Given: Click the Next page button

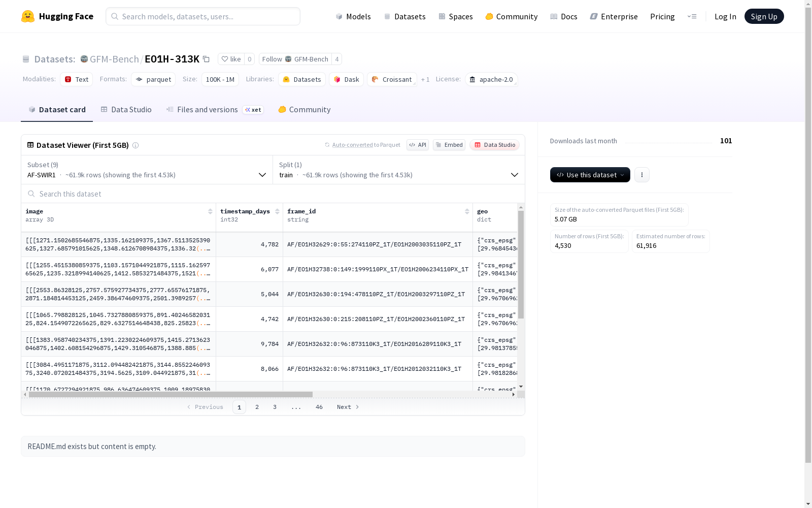Looking at the screenshot, I should [x=348, y=407].
